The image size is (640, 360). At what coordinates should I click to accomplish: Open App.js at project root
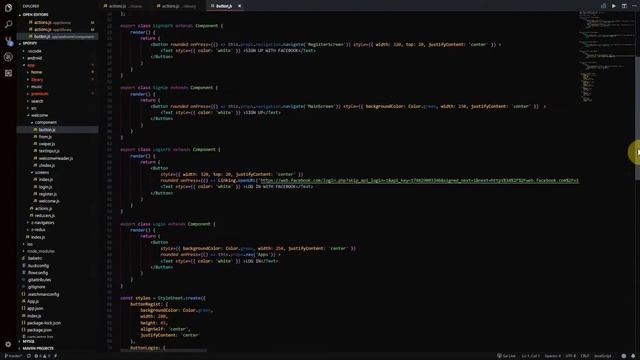[33, 301]
